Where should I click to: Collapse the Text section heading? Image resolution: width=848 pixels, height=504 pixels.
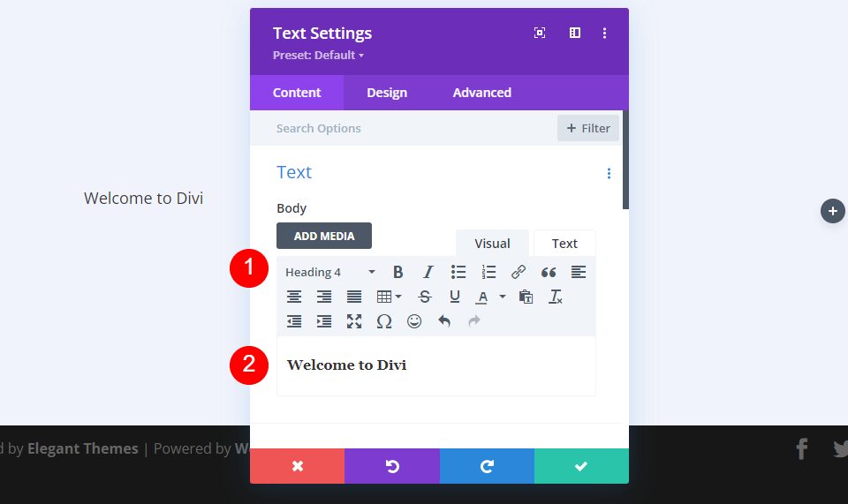[x=294, y=172]
